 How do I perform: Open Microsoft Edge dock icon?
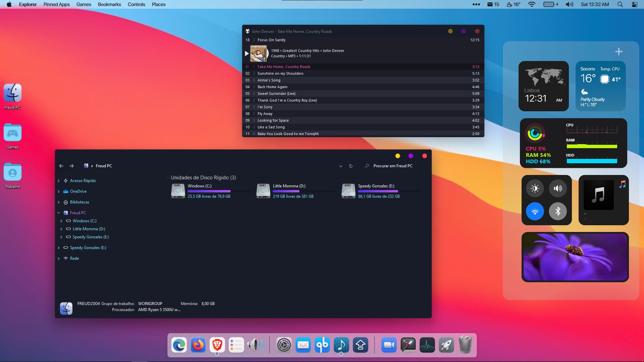179,345
